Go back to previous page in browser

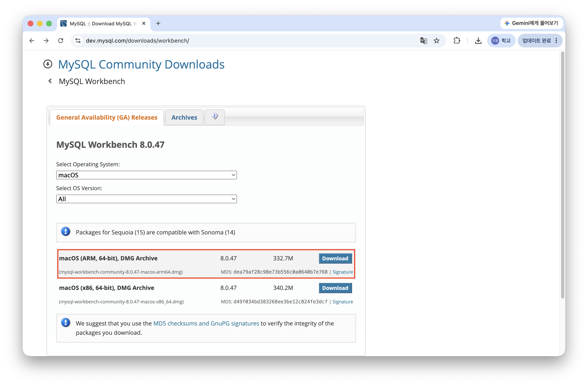[32, 41]
